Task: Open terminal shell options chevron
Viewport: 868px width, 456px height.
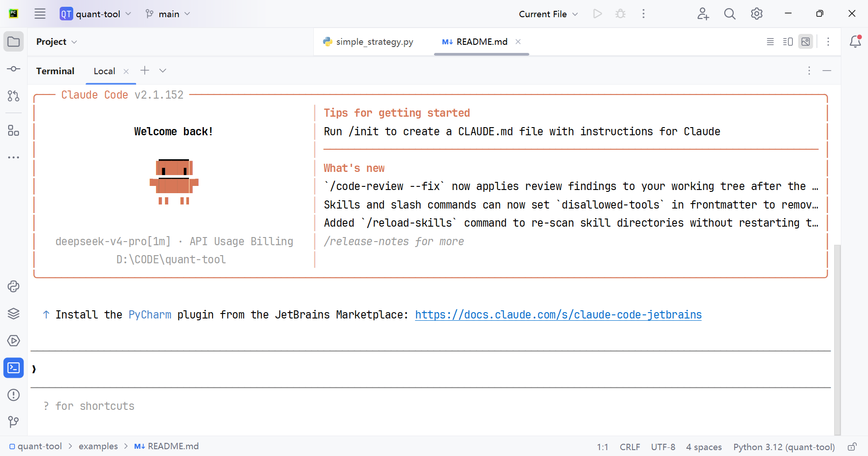Action: 163,71
